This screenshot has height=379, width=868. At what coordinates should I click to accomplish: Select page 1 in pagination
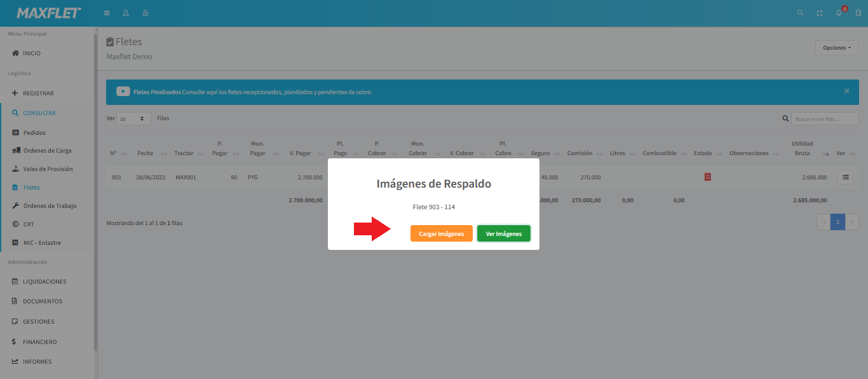pos(837,222)
